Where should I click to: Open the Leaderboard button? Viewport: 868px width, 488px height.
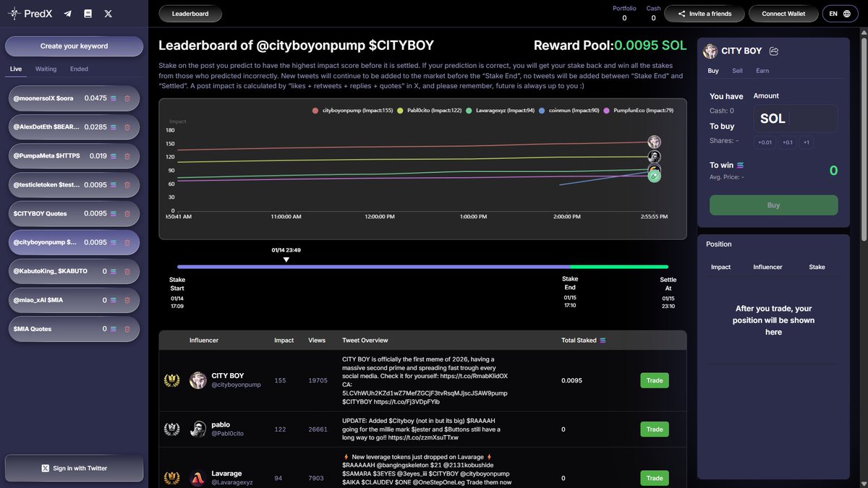(x=190, y=14)
